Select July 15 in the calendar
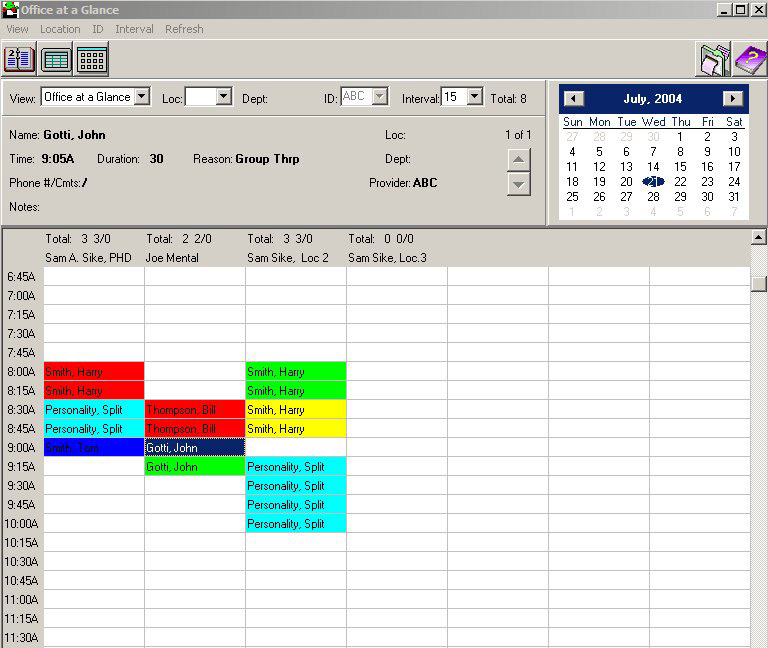Image resolution: width=768 pixels, height=648 pixels. [x=680, y=167]
